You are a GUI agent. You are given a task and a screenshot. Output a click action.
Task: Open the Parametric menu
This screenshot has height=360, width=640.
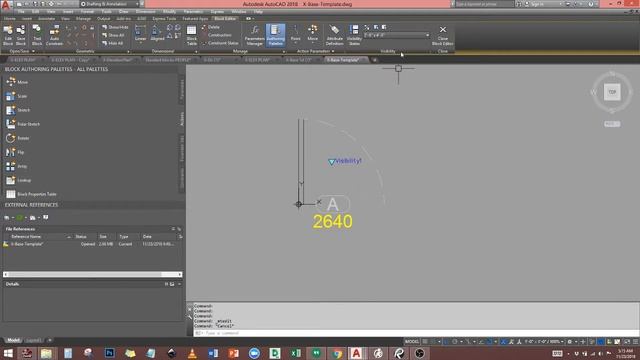[x=193, y=12]
